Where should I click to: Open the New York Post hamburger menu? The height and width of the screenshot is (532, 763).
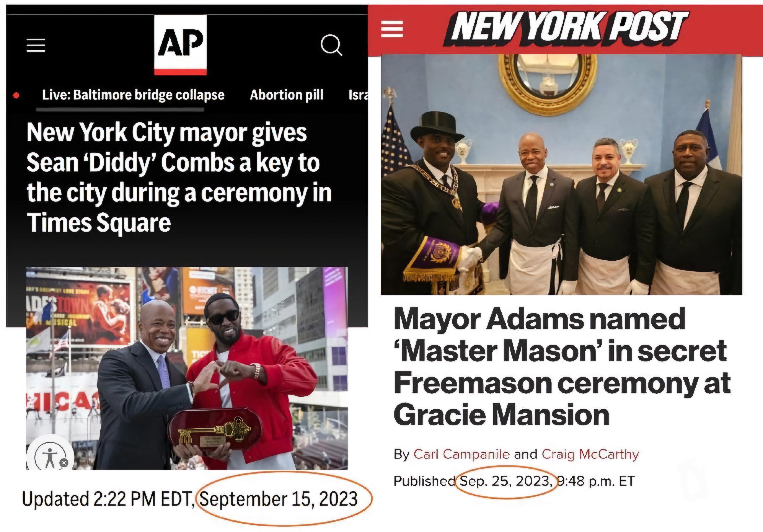click(x=392, y=29)
